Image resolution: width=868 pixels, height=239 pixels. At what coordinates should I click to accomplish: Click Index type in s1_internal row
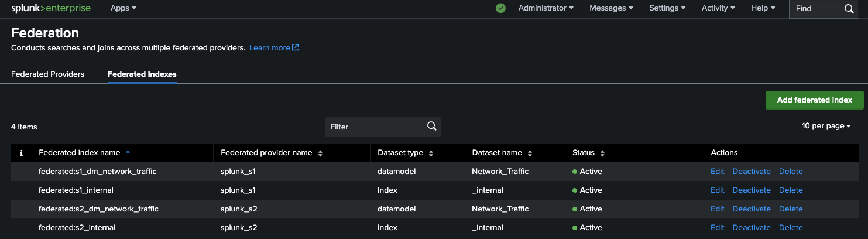(x=387, y=190)
